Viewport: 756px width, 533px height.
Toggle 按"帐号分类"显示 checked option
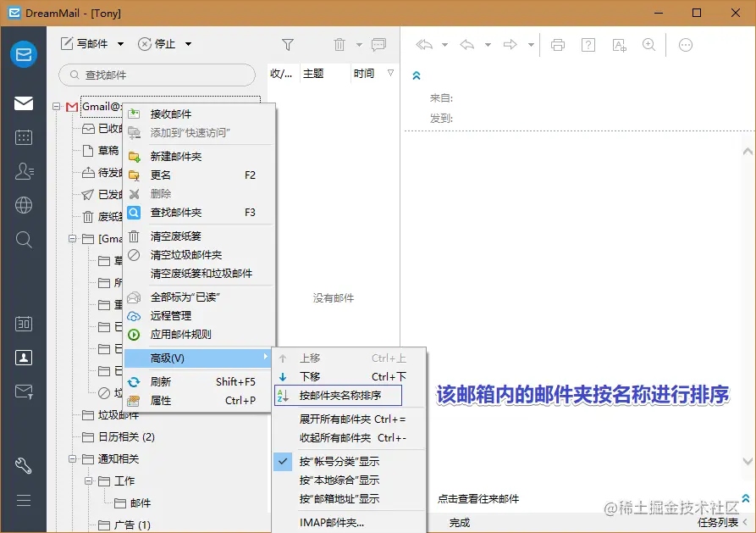pos(349,462)
